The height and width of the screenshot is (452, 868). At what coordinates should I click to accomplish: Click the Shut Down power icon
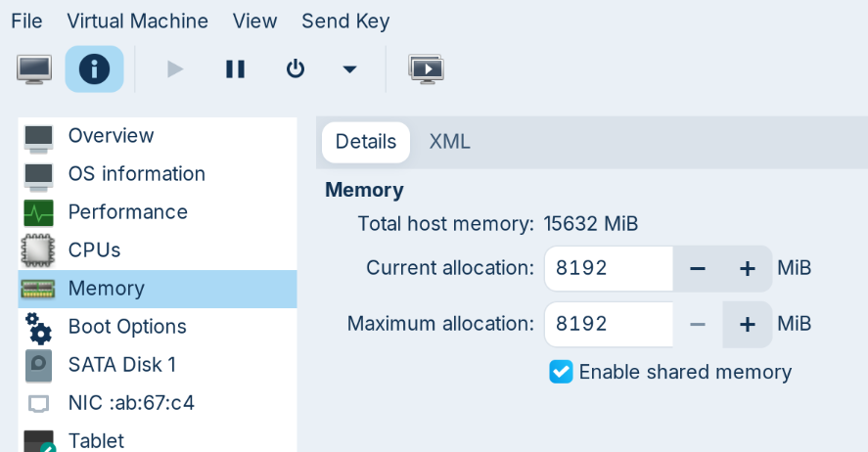click(295, 69)
